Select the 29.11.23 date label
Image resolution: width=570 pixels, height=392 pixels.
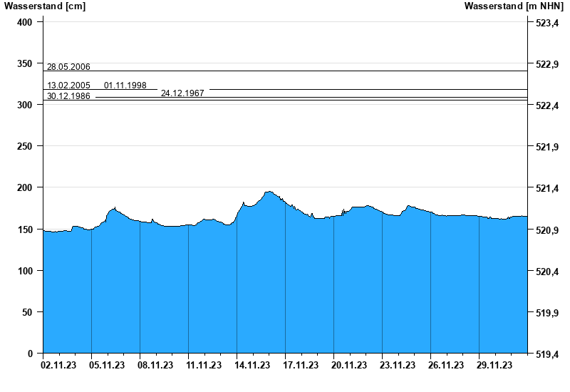(x=494, y=365)
